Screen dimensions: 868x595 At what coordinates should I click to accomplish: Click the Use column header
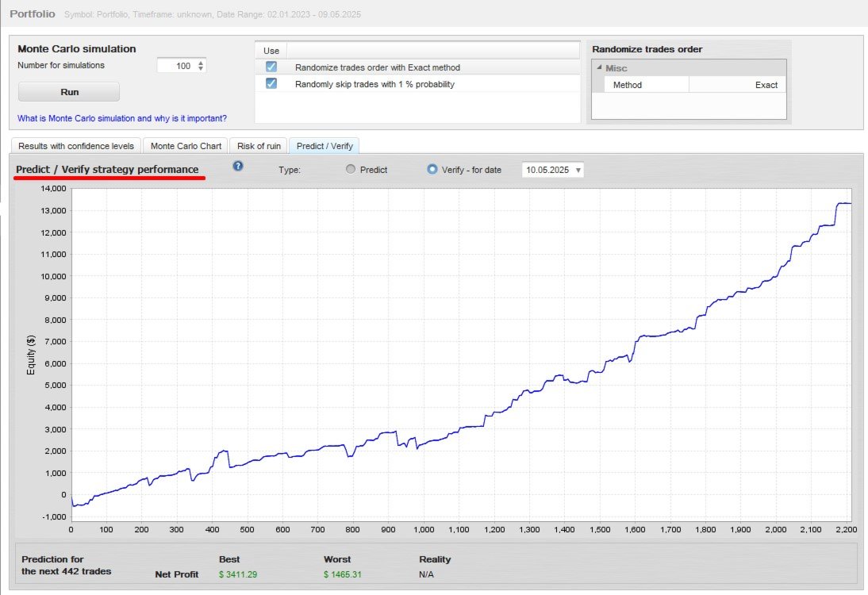click(271, 50)
